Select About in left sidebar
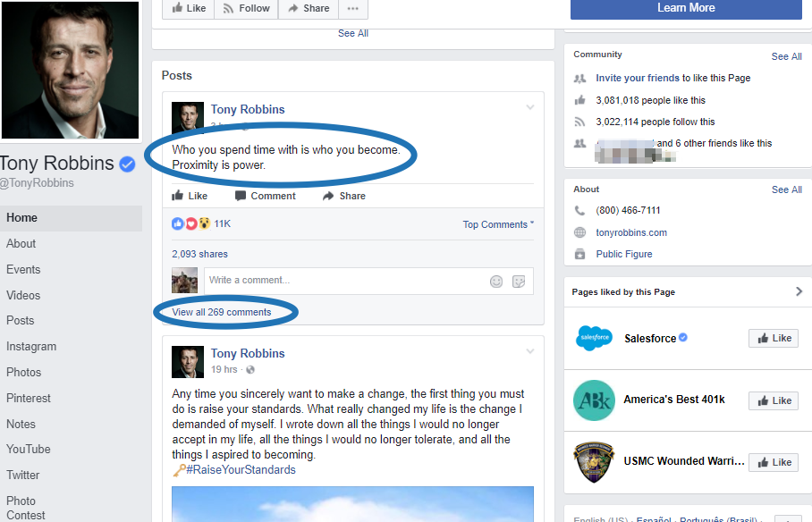 click(x=21, y=244)
